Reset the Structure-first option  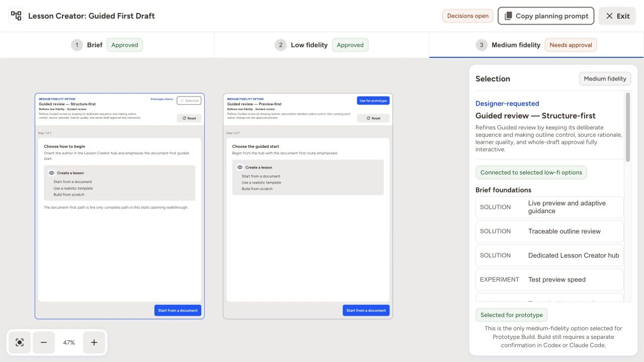[x=189, y=118]
